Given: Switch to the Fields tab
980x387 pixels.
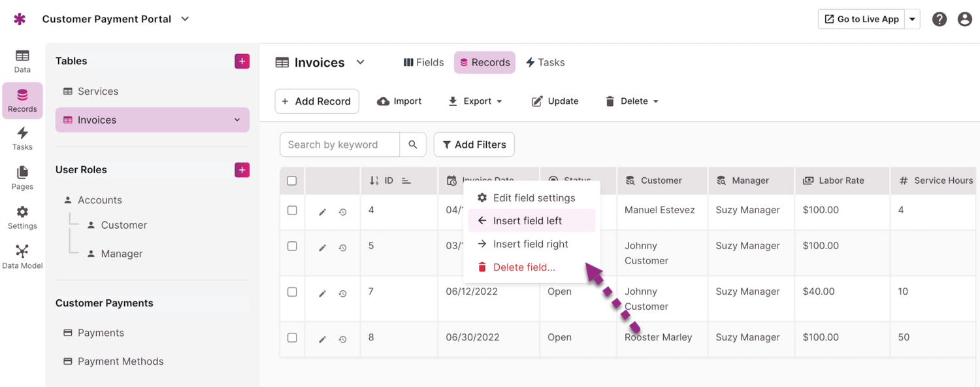Looking at the screenshot, I should [423, 62].
